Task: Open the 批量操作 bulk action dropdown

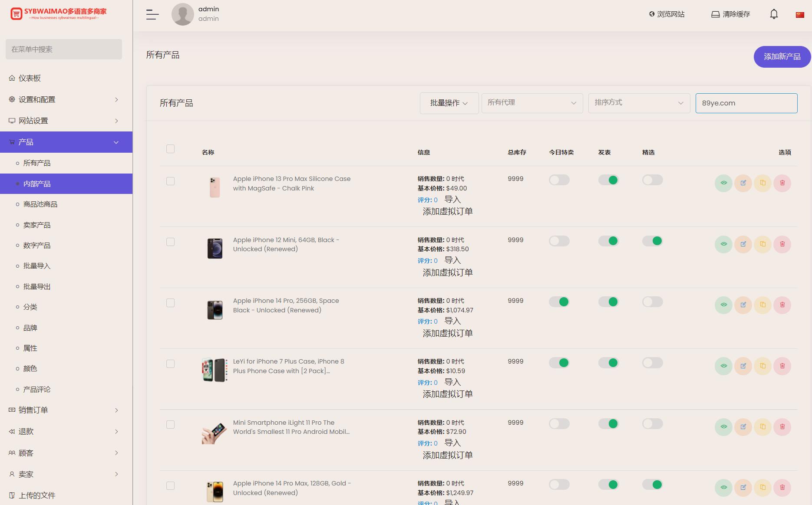Action: (x=449, y=103)
